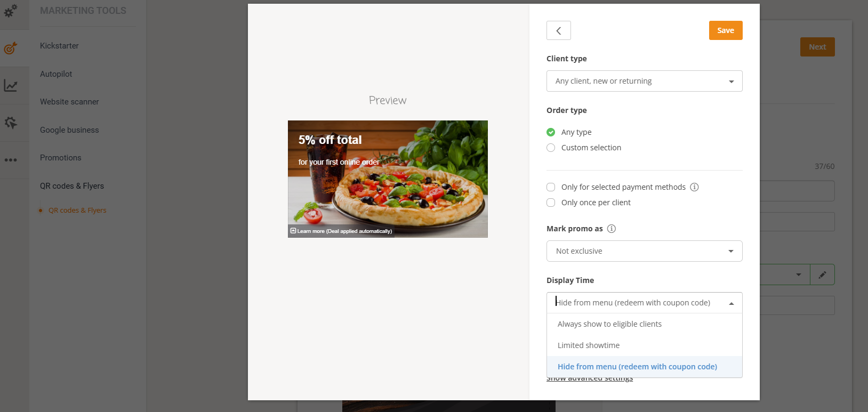Click the info icon next to Mark promo as
868x412 pixels.
click(x=612, y=229)
